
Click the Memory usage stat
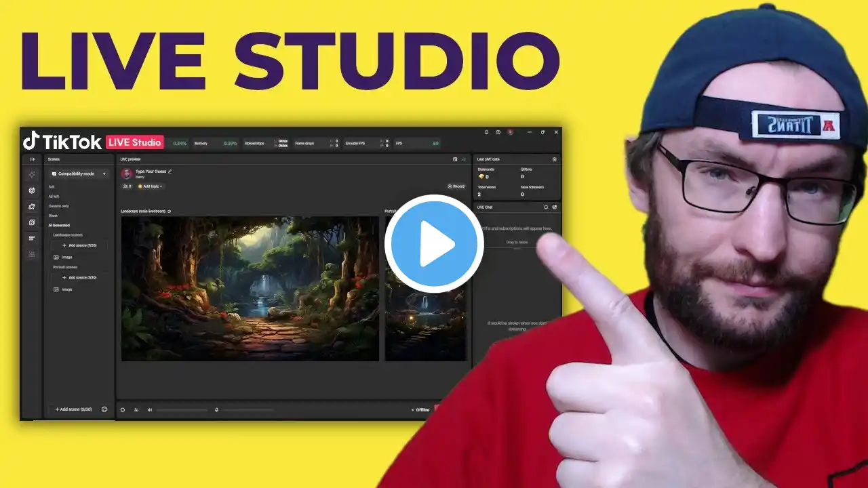point(216,143)
